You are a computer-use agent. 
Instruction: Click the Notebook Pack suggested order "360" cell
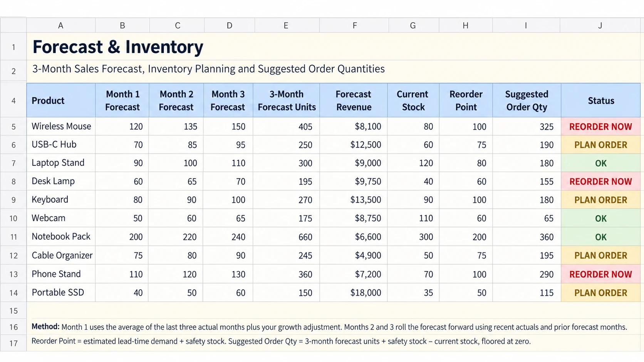527,237
